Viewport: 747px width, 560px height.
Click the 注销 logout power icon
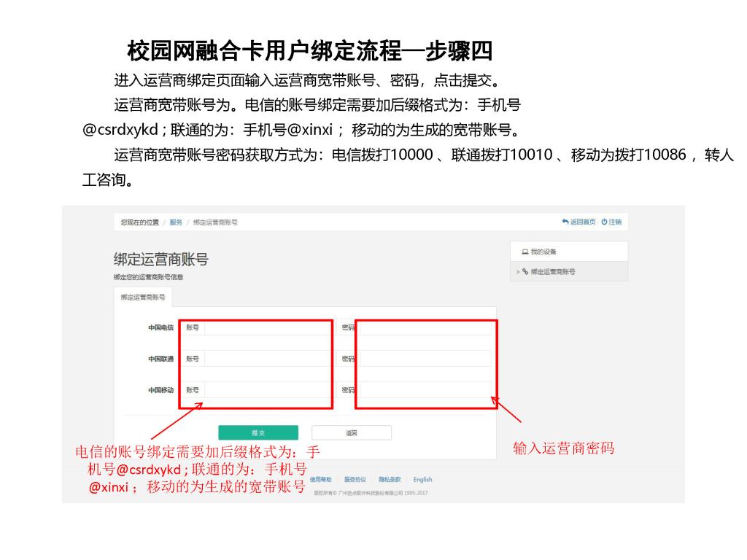pos(605,222)
